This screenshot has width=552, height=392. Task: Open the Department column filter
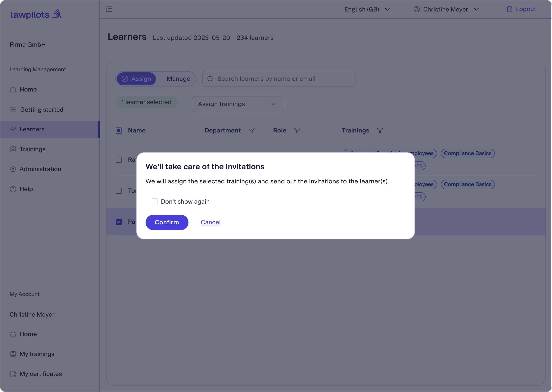tap(252, 131)
